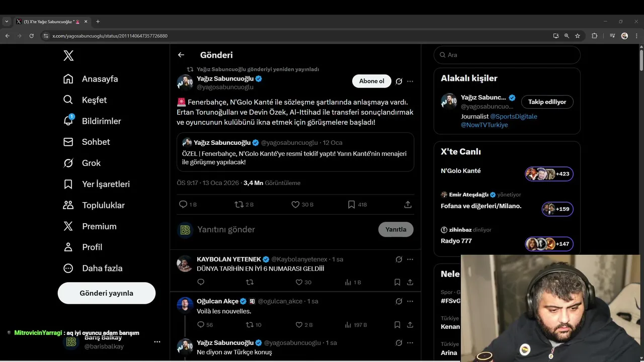The image size is (644, 362).
Task: Click the share icon on the main post
Action: pyautogui.click(x=408, y=205)
